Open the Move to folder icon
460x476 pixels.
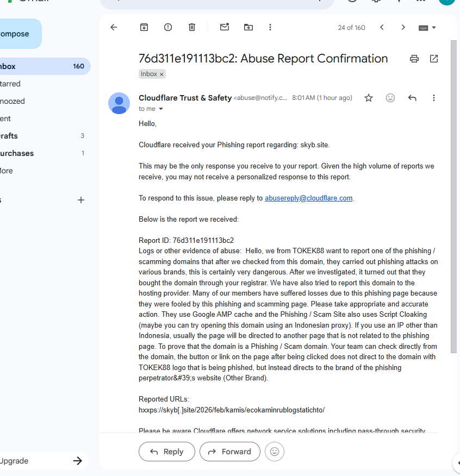[248, 27]
